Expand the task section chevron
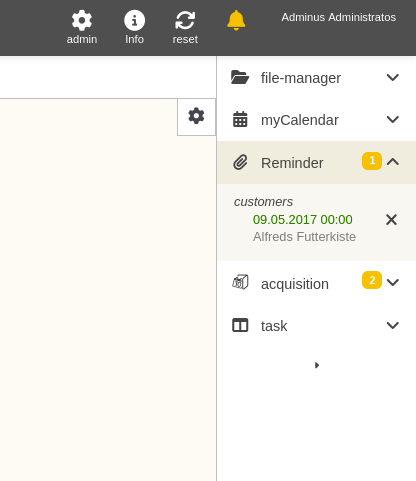Viewport: 416px width, 481px height. coord(393,325)
